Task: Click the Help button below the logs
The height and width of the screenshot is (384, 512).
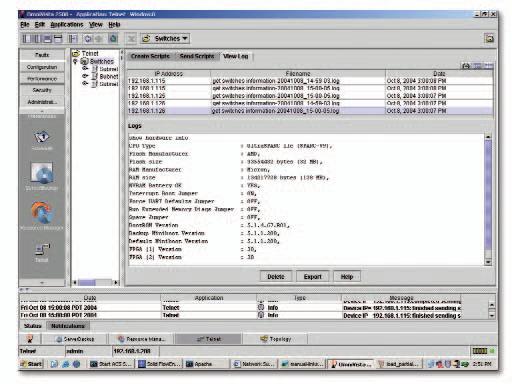Action: (347, 277)
